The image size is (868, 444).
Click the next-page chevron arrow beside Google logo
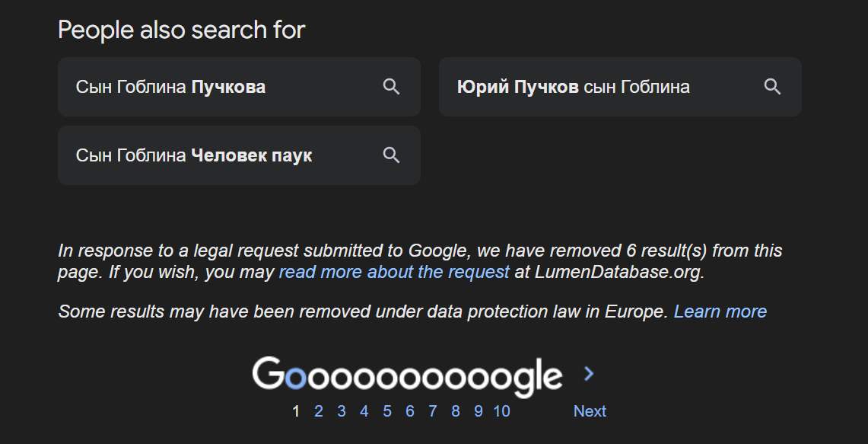coord(589,374)
